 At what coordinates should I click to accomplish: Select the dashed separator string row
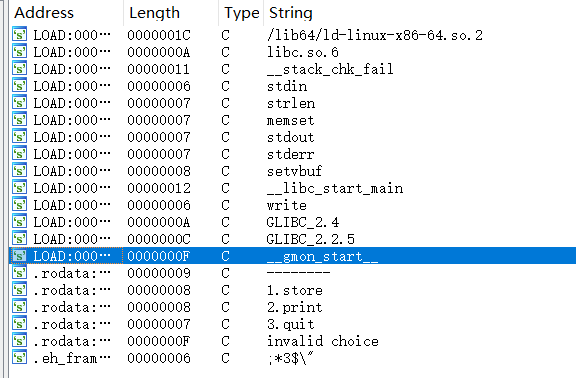pyautogui.click(x=293, y=273)
